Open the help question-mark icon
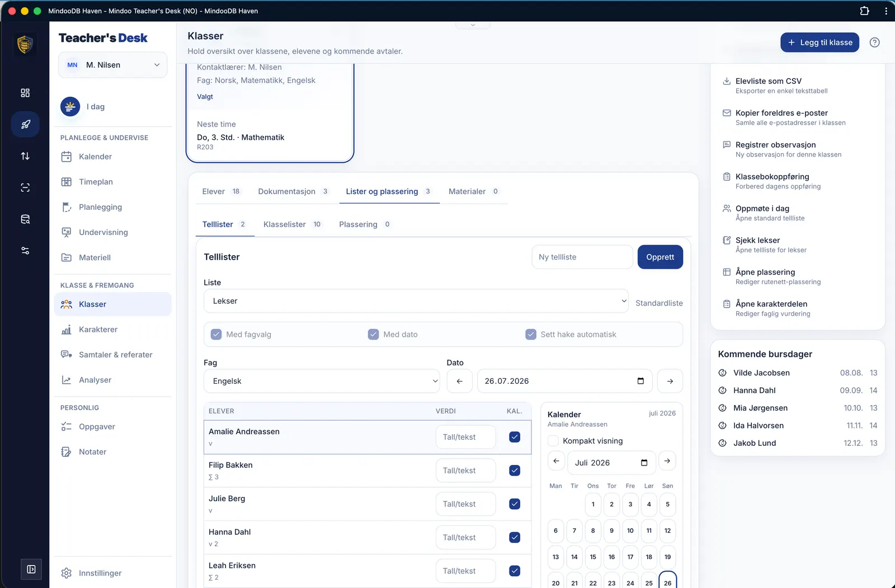Screen dimensions: 895x588 874,43
